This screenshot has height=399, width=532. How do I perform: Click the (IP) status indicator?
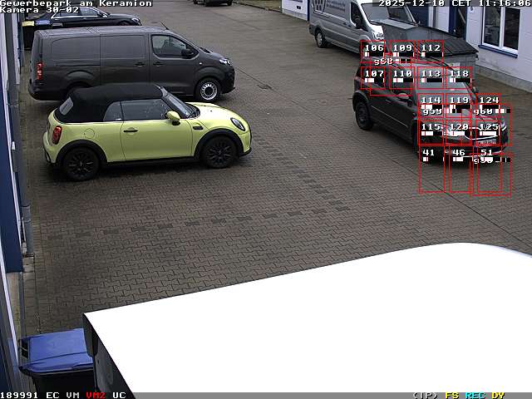(x=425, y=395)
